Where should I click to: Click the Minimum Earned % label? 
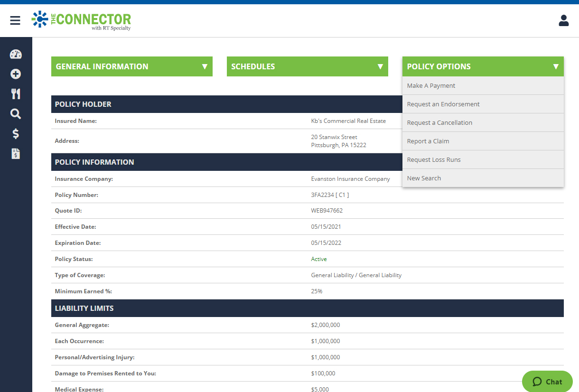[83, 291]
